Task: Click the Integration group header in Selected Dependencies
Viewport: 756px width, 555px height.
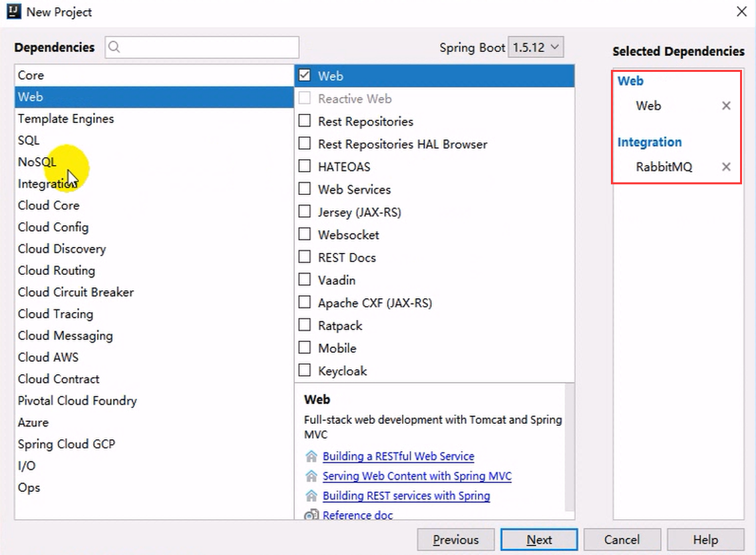Action: click(650, 142)
